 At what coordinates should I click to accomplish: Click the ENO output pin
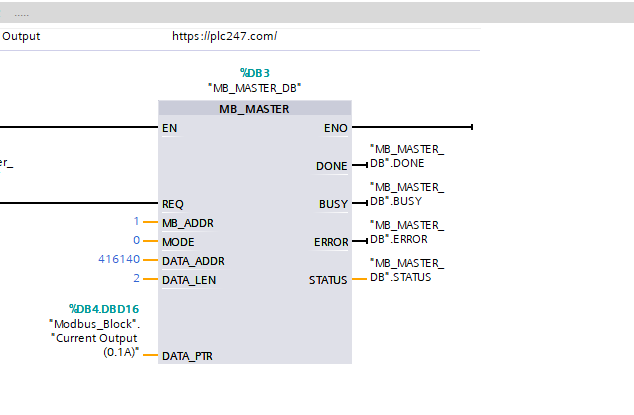(x=336, y=128)
